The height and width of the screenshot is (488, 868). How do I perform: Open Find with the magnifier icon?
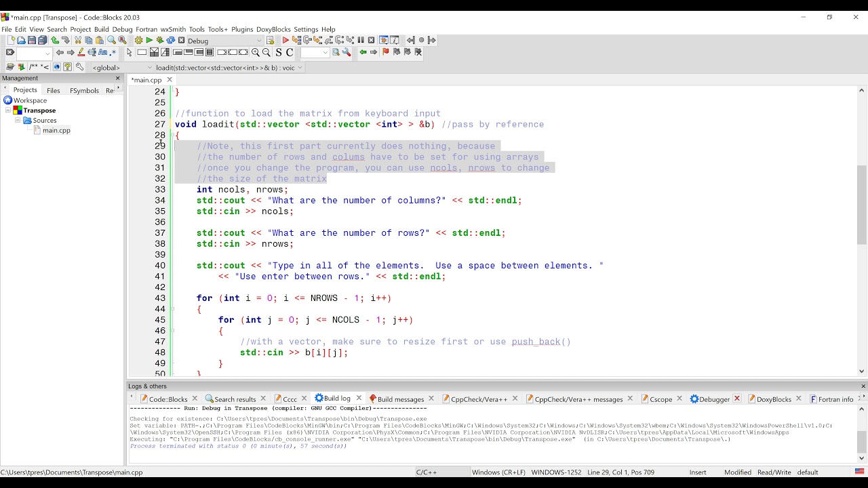click(111, 41)
